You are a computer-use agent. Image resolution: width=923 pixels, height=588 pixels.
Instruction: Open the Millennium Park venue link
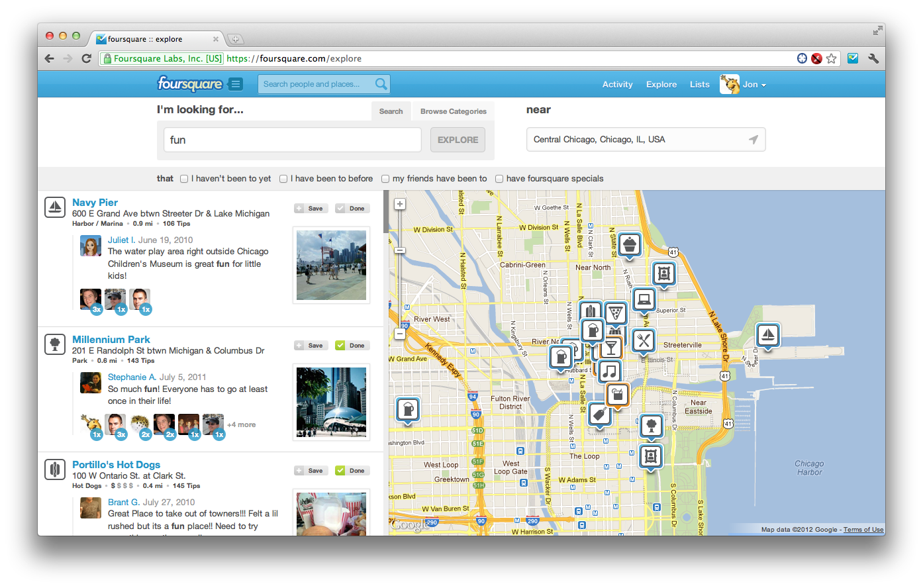(111, 340)
